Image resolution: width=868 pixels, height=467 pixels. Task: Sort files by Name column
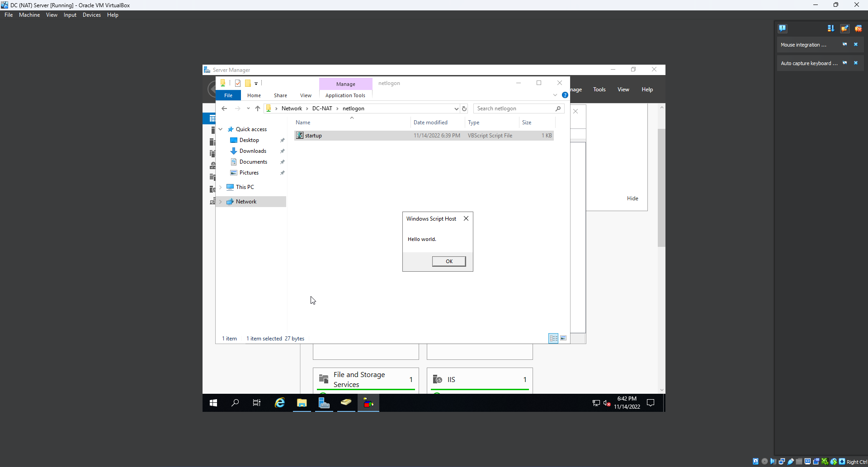coord(352,123)
